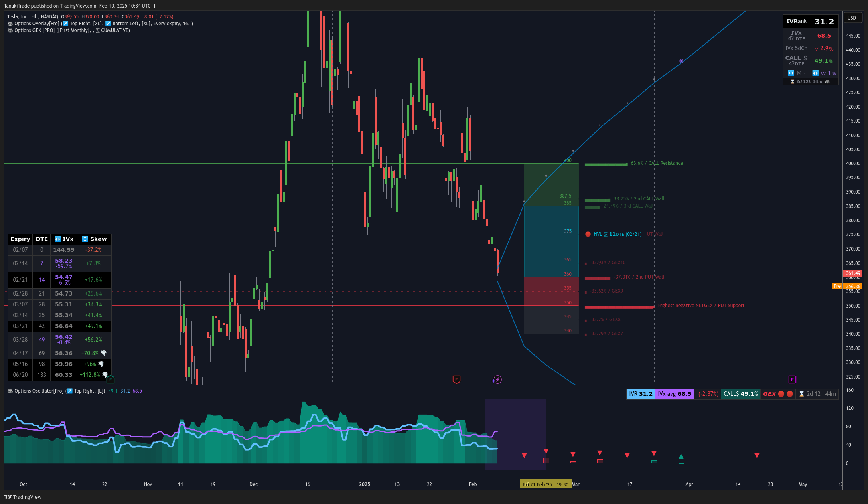868x504 pixels.
Task: Click the Skew header icon in expiry table
Action: click(x=85, y=239)
